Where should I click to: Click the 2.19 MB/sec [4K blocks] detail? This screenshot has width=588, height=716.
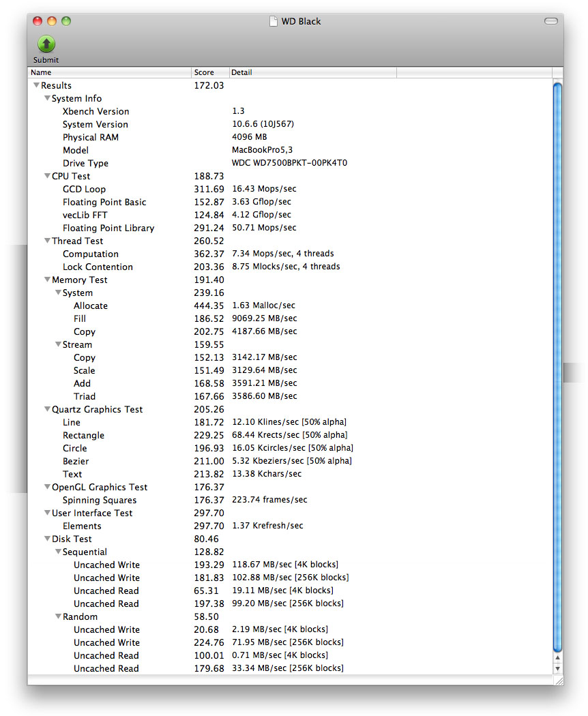280,629
